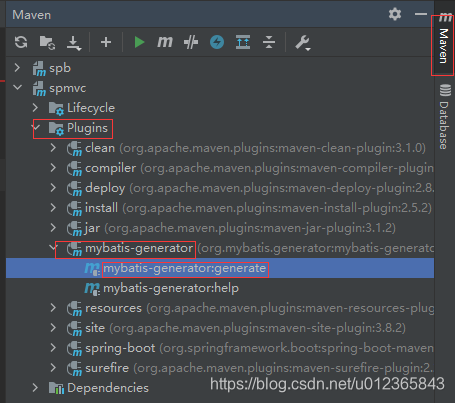The height and width of the screenshot is (403, 455).
Task: Click surefire plugin icon
Action: (74, 369)
